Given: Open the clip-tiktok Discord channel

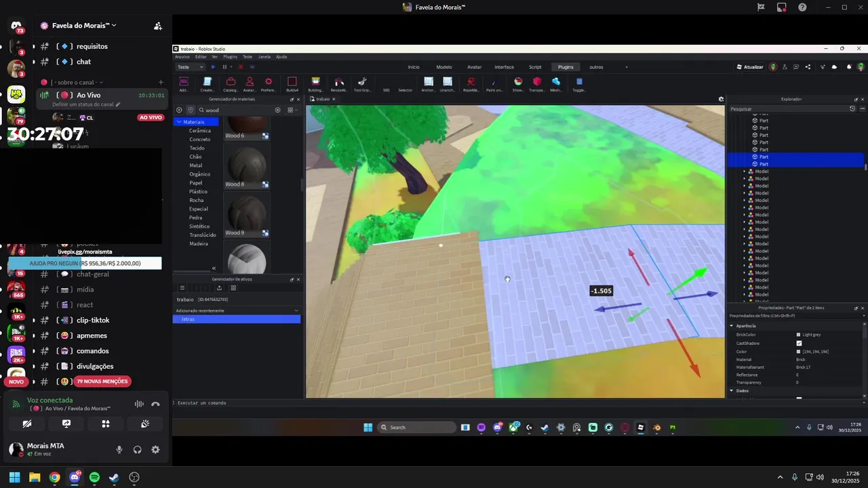Looking at the screenshot, I should pyautogui.click(x=93, y=320).
